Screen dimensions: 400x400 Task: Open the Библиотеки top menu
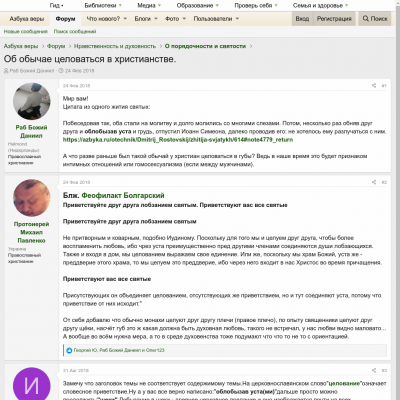click(103, 5)
